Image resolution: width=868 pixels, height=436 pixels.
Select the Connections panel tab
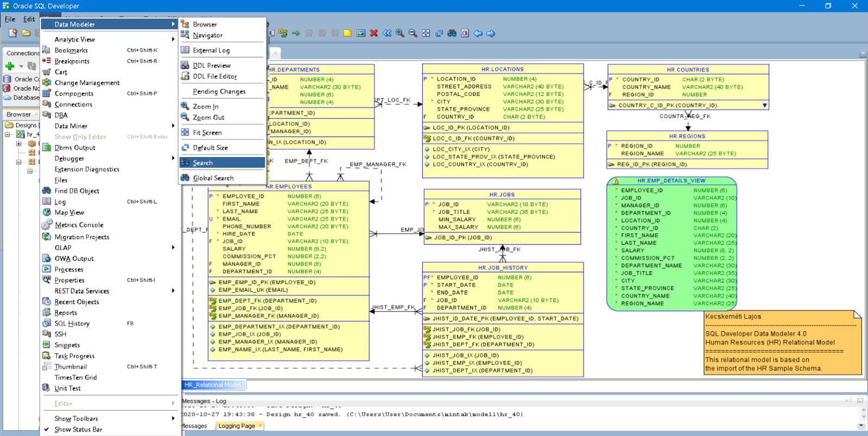coord(22,53)
